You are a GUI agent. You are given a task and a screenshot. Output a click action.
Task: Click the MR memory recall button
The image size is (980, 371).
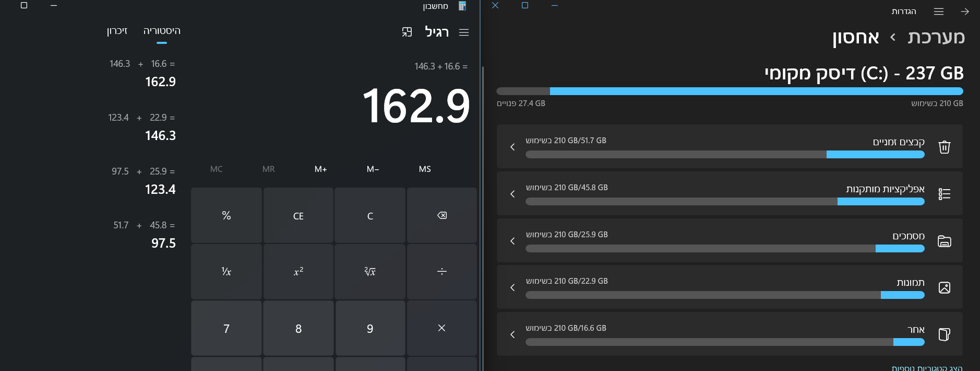(x=268, y=169)
